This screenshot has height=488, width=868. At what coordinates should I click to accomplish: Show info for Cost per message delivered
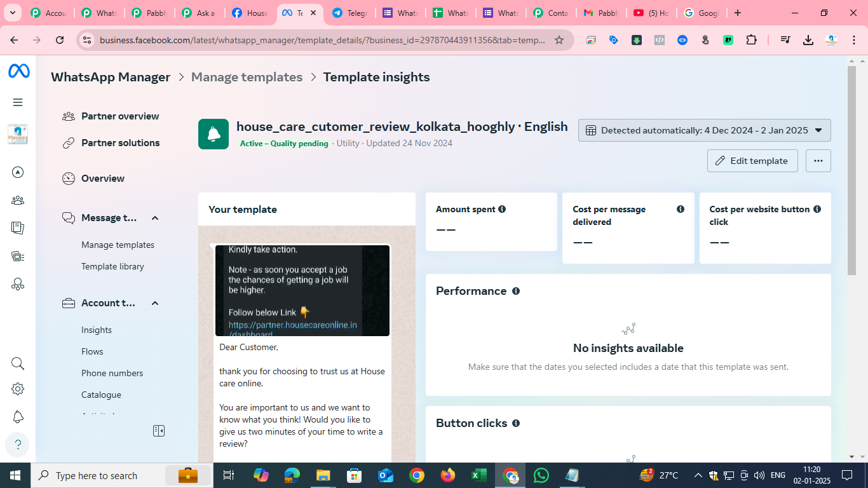[x=681, y=209]
